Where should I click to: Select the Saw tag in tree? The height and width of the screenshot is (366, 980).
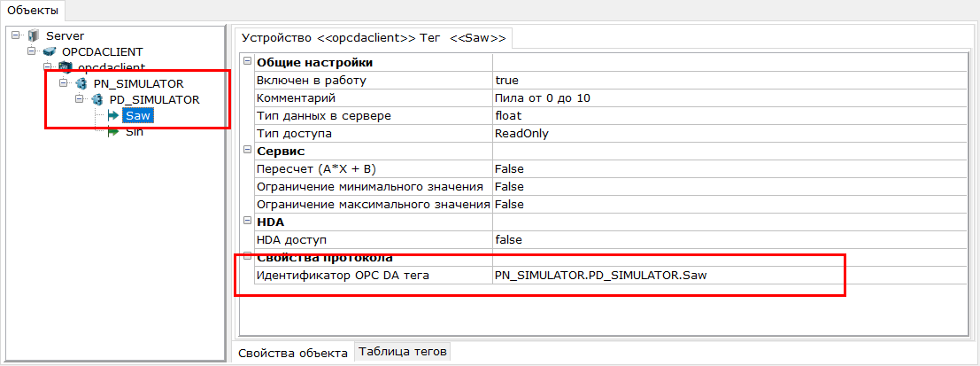[138, 116]
